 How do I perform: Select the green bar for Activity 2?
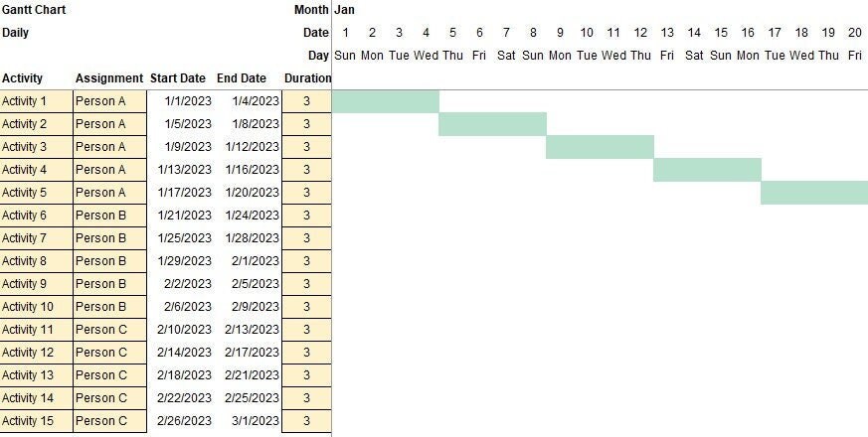pyautogui.click(x=493, y=124)
